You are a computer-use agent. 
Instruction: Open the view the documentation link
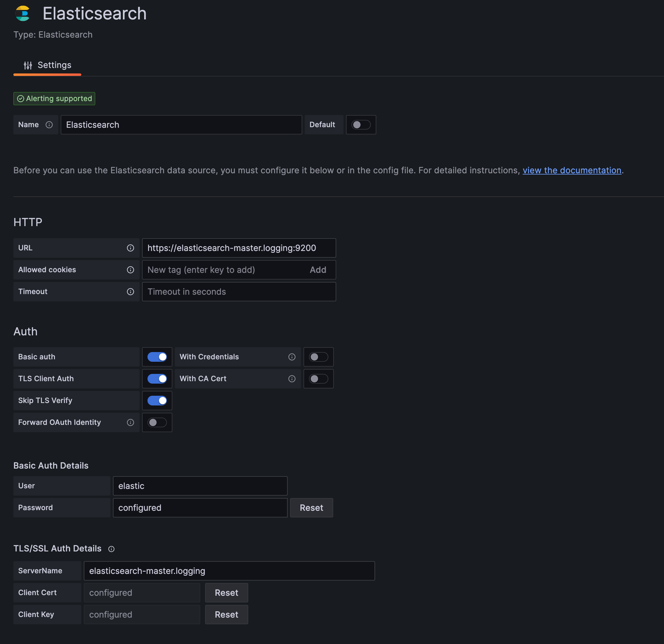pyautogui.click(x=572, y=170)
